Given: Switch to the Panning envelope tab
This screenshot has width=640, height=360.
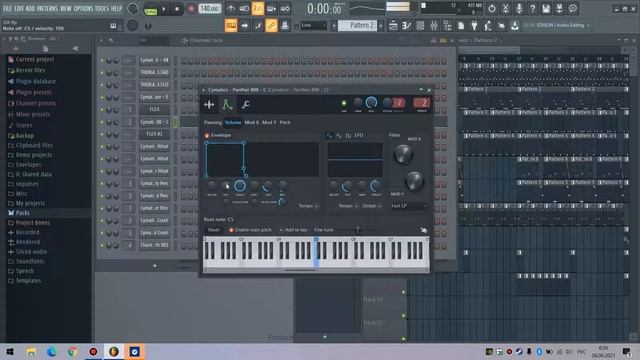Looking at the screenshot, I should click(x=213, y=122).
